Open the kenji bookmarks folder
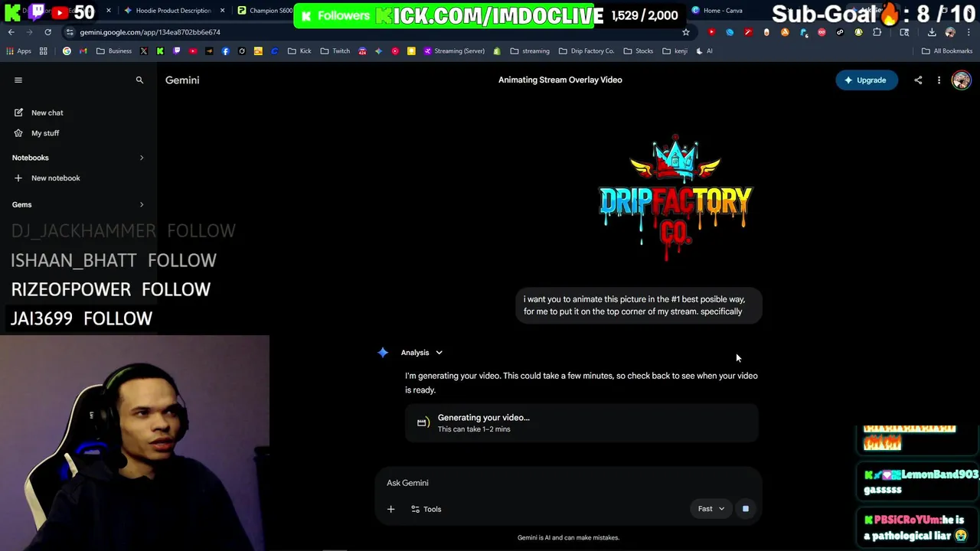Screen dimensions: 980x551 click(x=675, y=51)
